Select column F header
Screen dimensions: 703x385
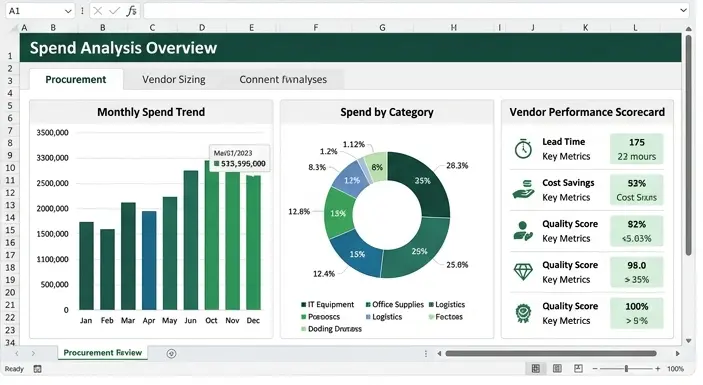click(x=316, y=28)
